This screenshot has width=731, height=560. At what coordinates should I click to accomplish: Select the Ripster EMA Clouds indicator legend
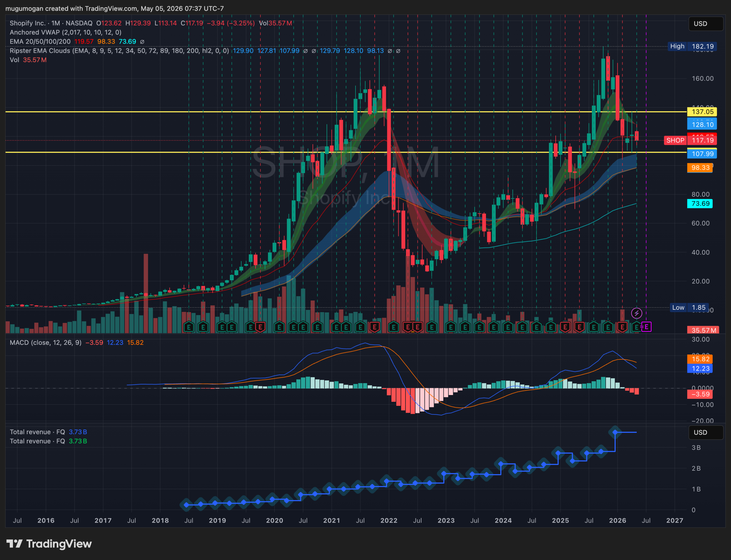tap(119, 51)
